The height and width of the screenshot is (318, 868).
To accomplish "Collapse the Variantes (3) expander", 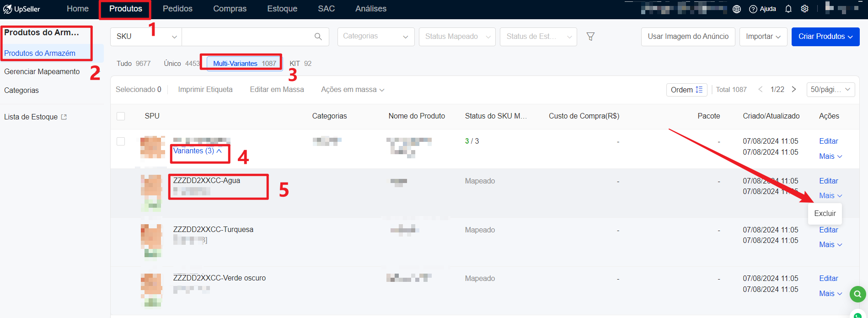I will [197, 151].
